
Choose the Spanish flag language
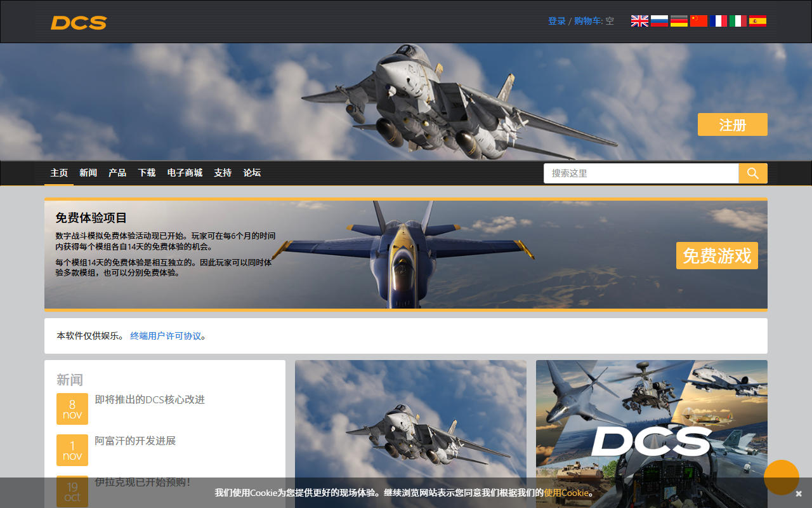(x=757, y=21)
